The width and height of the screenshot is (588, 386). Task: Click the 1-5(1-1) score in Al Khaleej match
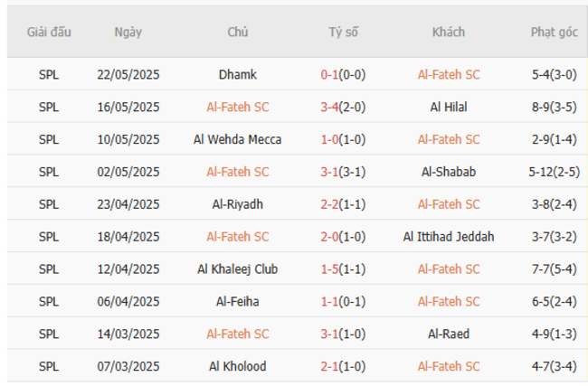343,269
